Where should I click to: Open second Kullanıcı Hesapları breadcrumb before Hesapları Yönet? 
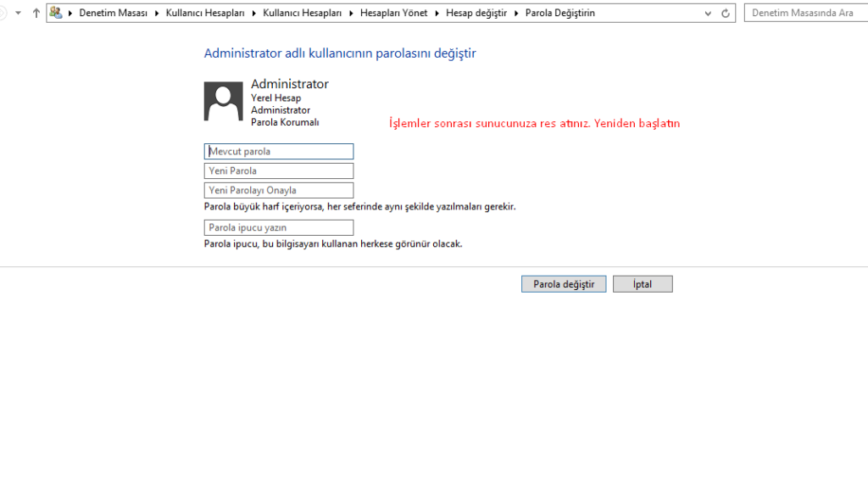tap(302, 13)
